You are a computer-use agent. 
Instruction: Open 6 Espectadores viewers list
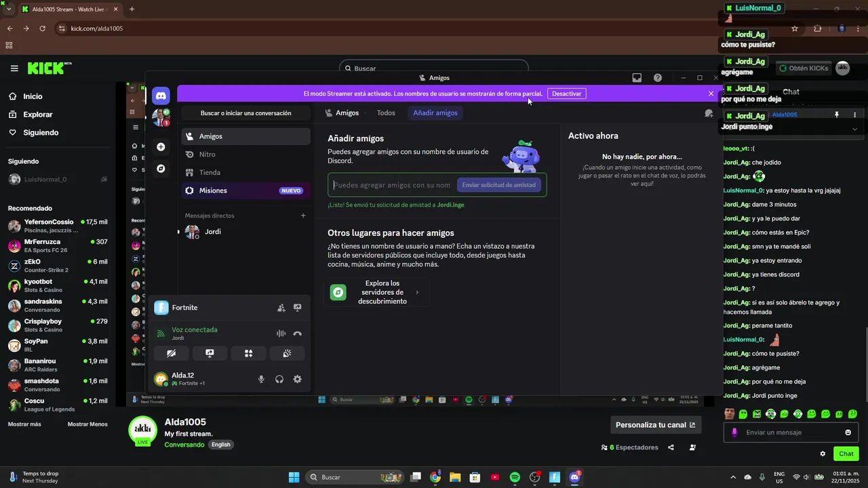(630, 447)
